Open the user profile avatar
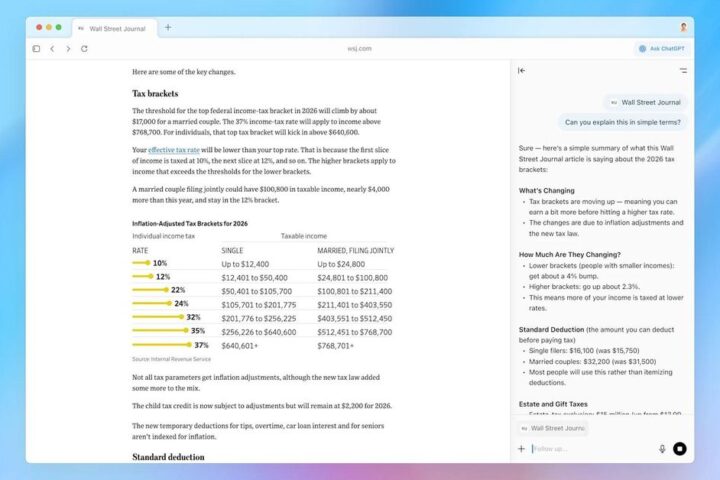720x480 pixels. (684, 27)
